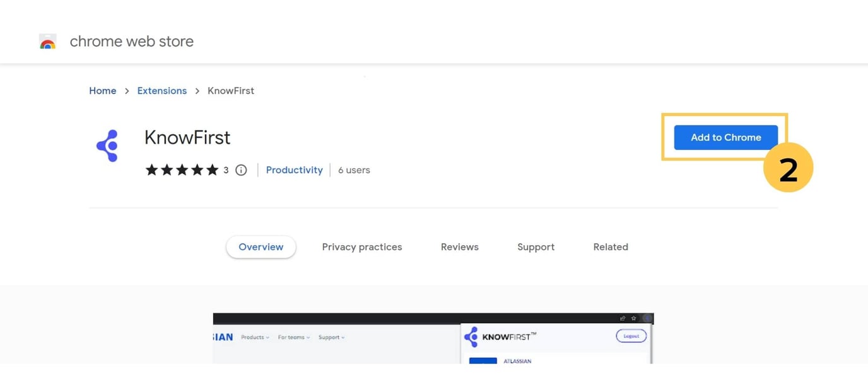Screen dimensions: 868x385
Task: Switch to the Reviews tab
Action: click(459, 246)
